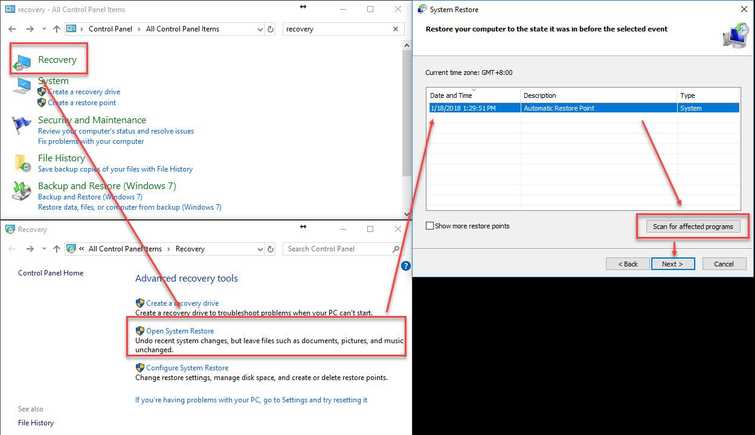Click the Next button in System Restore
Image resolution: width=755 pixels, height=435 pixels.
point(673,264)
